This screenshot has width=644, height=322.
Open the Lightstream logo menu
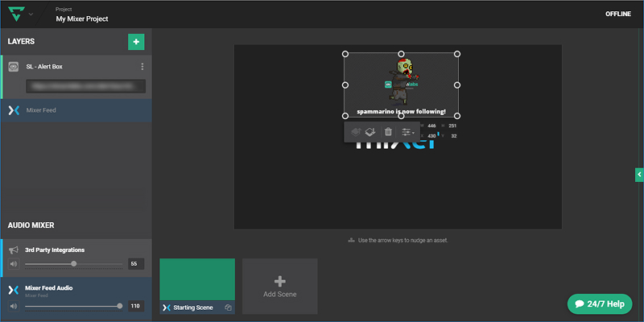point(16,14)
